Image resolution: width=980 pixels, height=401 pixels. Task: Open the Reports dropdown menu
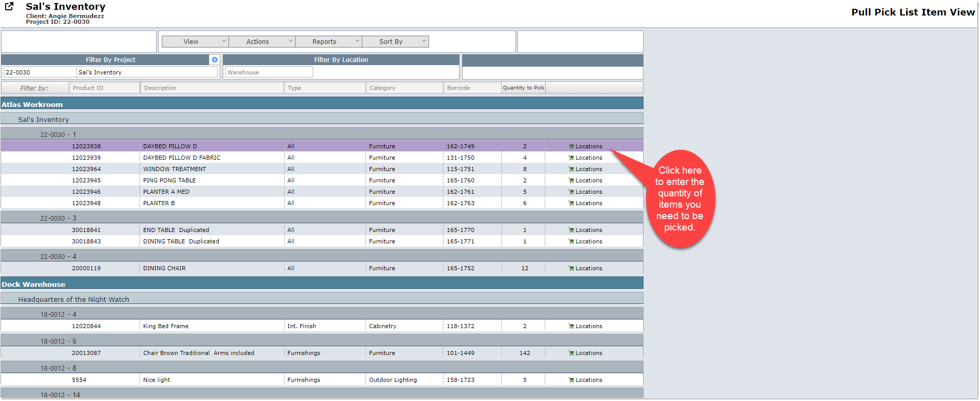(329, 42)
